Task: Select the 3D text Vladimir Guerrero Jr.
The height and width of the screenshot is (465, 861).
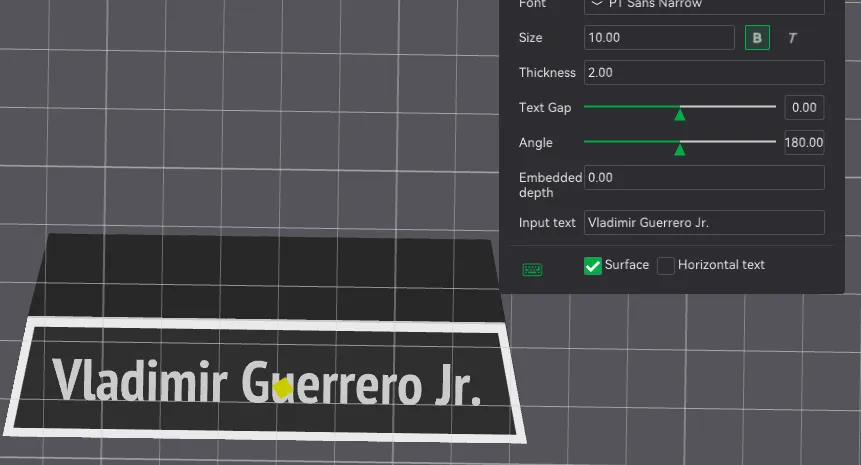Action: point(267,383)
